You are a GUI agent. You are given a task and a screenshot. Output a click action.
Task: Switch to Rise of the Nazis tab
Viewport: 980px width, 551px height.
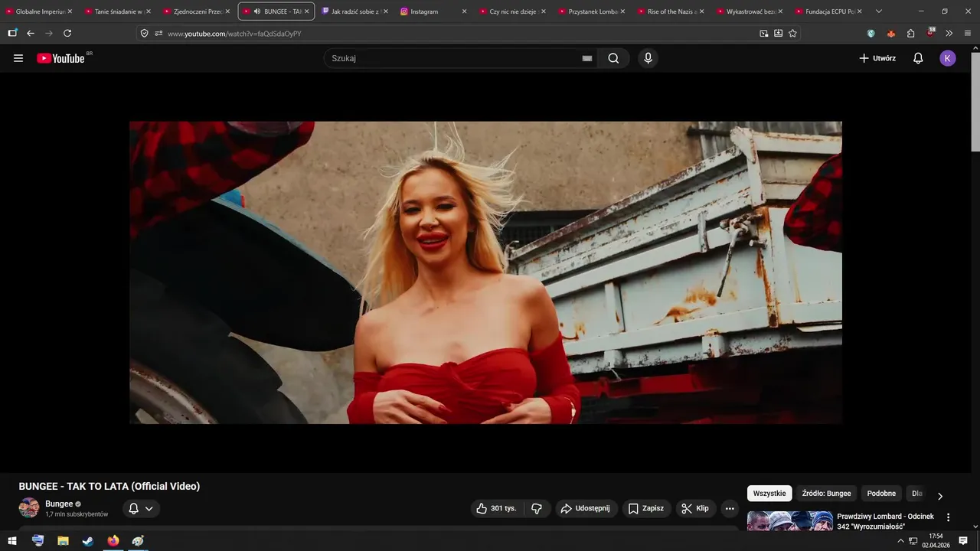(x=668, y=11)
